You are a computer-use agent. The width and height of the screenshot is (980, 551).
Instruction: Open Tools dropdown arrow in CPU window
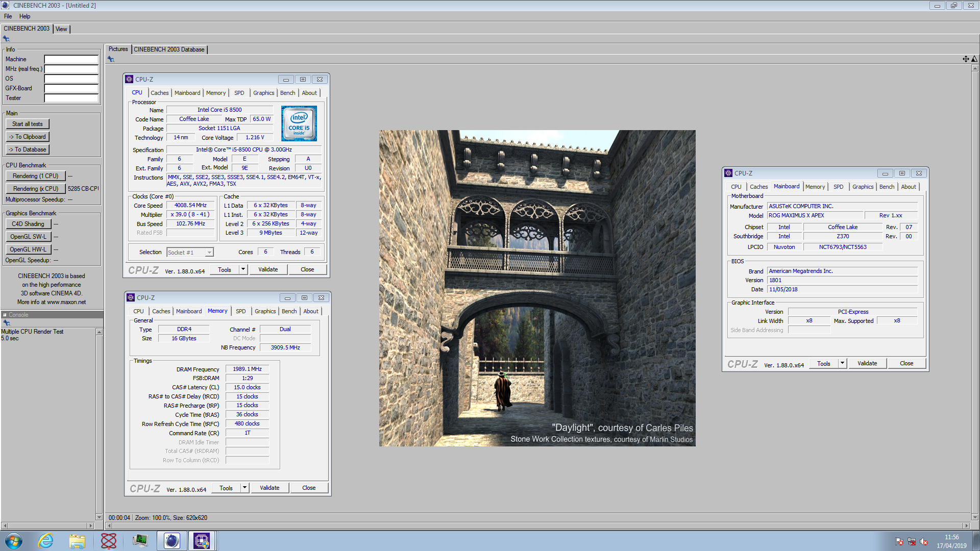(243, 269)
